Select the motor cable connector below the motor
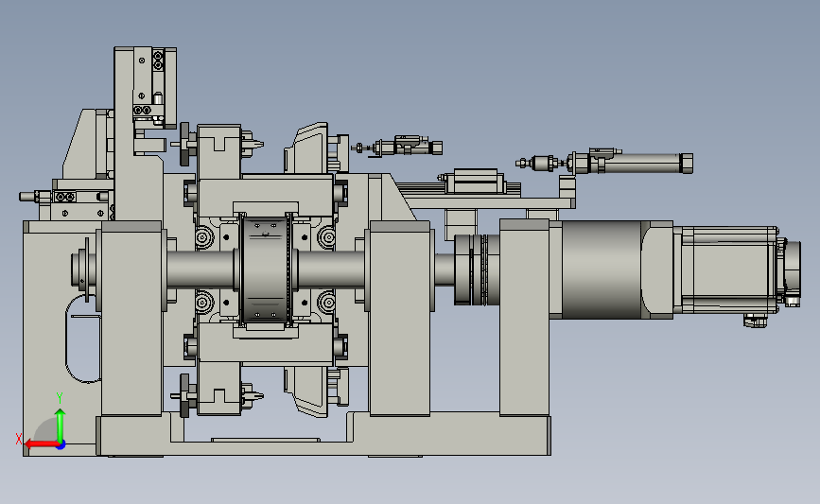Image resolution: width=820 pixels, height=504 pixels. 755,321
